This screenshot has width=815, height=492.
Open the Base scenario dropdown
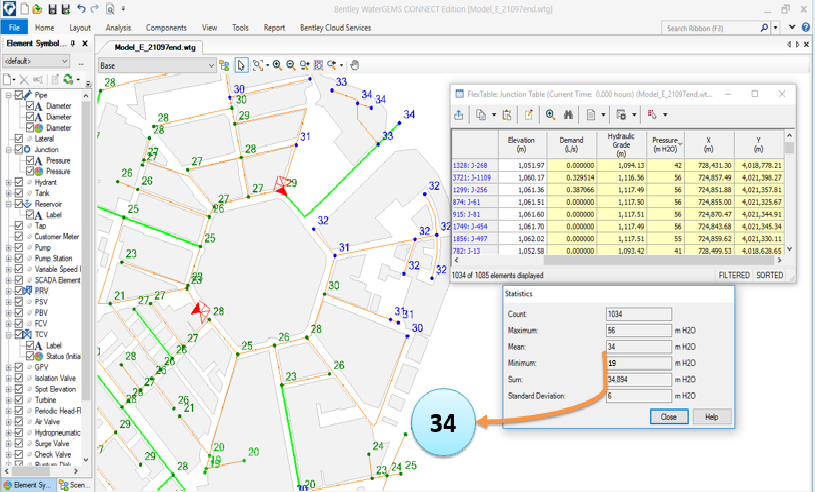coord(211,65)
